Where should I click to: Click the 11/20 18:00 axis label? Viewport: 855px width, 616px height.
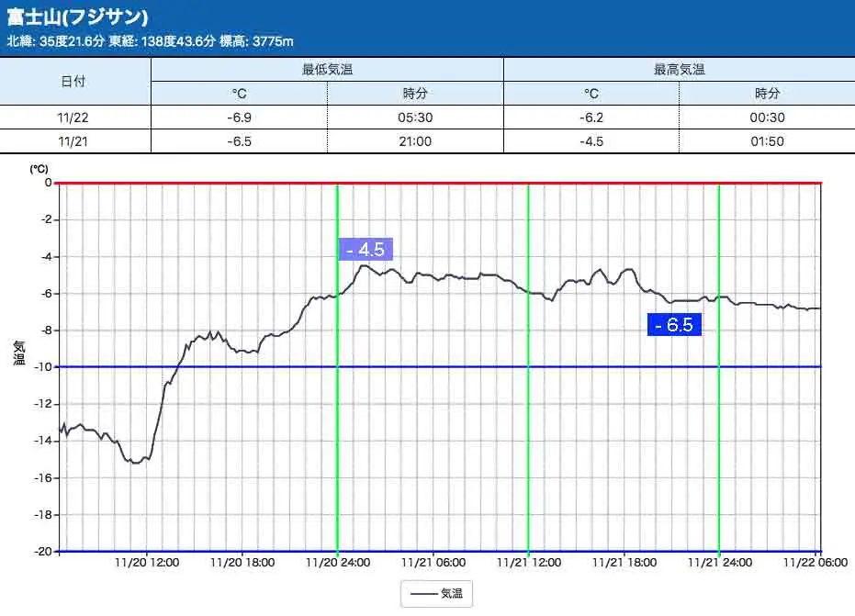pyautogui.click(x=242, y=563)
